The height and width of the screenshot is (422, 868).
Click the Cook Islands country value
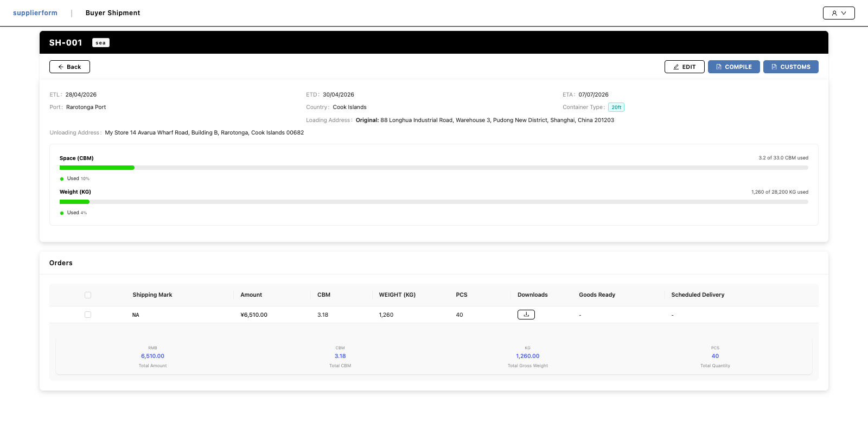click(x=349, y=107)
